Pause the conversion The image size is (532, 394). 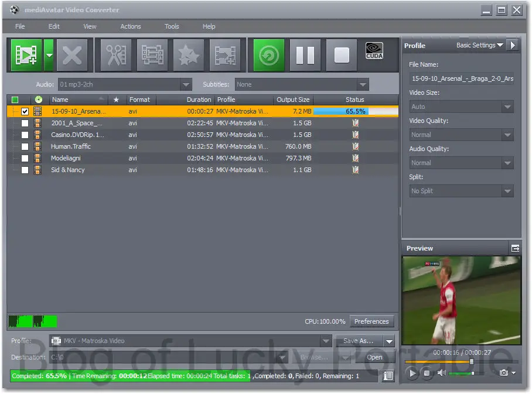[x=305, y=55]
